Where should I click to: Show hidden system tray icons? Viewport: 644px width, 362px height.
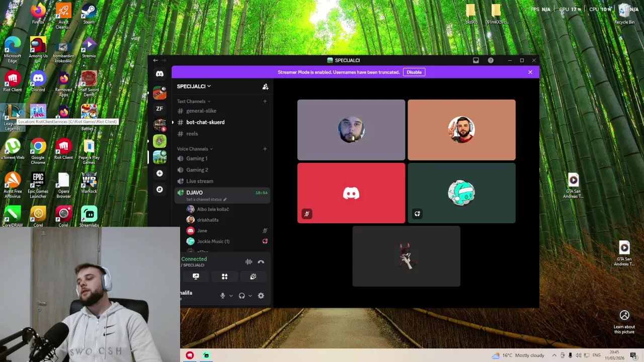click(x=554, y=355)
